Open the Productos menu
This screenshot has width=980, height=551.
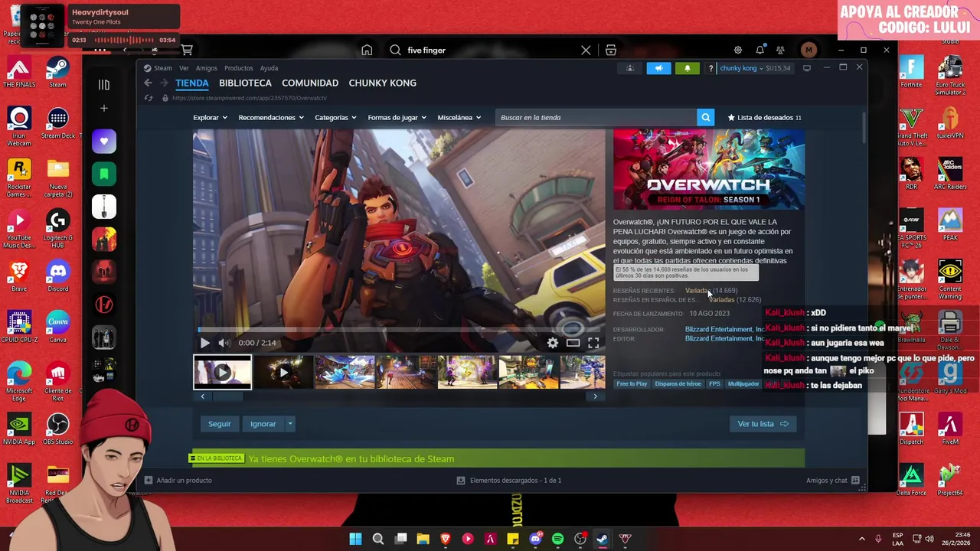239,68
